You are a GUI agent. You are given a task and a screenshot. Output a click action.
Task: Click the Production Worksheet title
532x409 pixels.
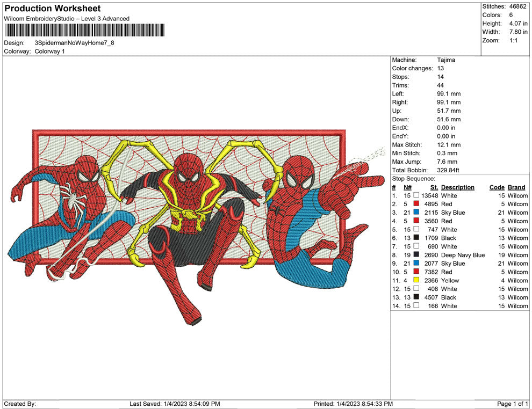tap(52, 9)
